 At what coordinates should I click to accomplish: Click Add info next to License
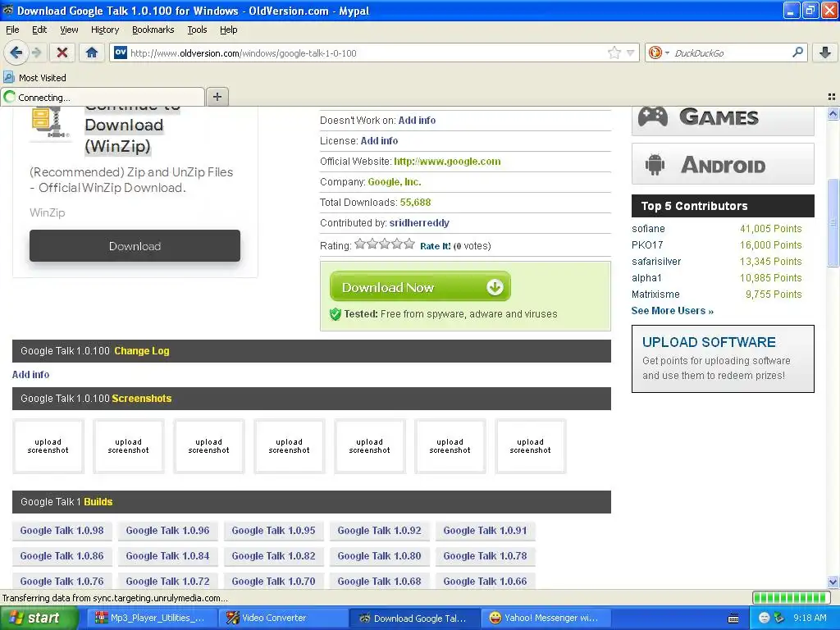point(379,141)
